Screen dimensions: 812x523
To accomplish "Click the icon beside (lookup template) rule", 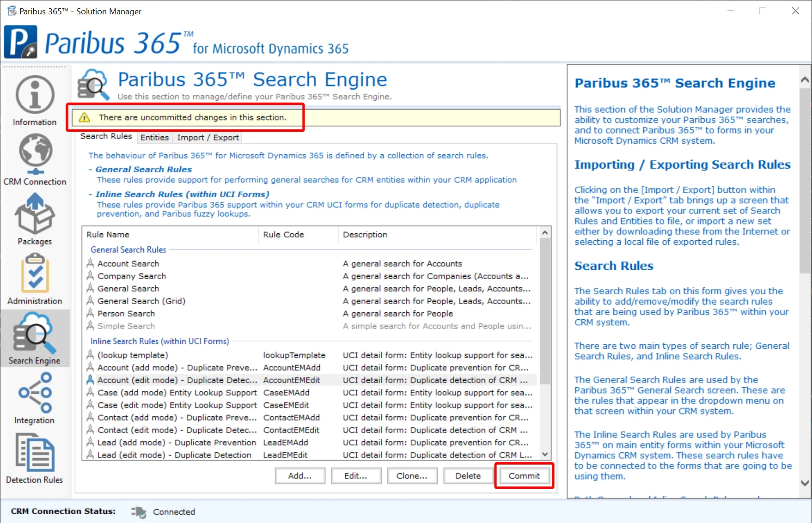I will [90, 355].
